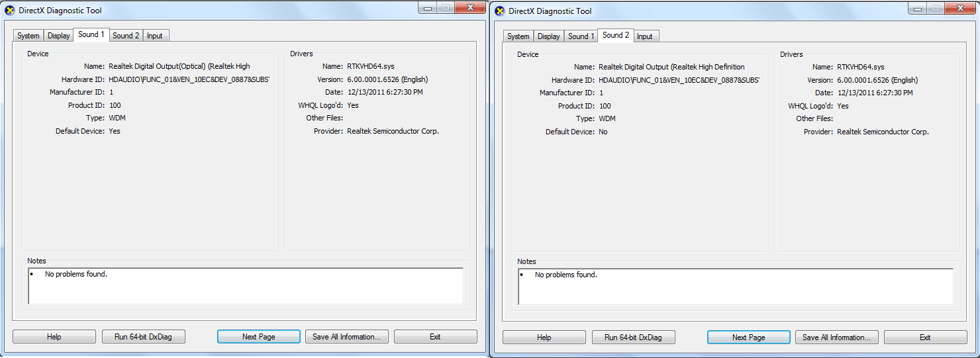Image resolution: width=980 pixels, height=358 pixels.
Task: Switch to the Display tab in the left window
Action: pos(59,36)
